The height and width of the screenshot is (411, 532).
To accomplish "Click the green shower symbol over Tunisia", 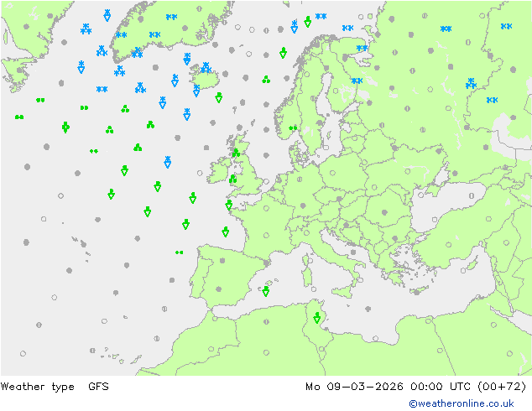I will [317, 318].
